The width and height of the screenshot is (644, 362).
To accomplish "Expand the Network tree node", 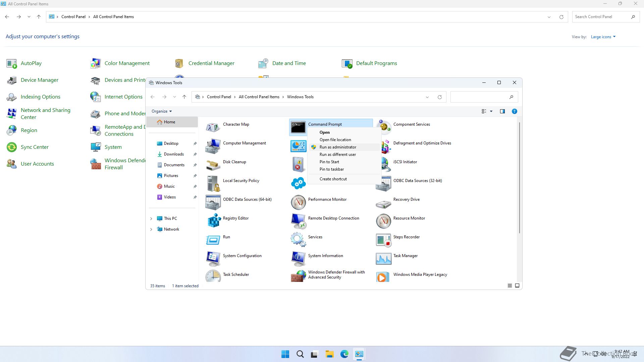I will pos(151,229).
